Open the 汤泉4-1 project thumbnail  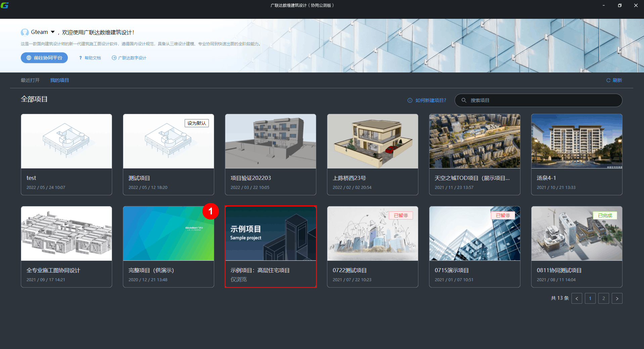[x=577, y=141]
